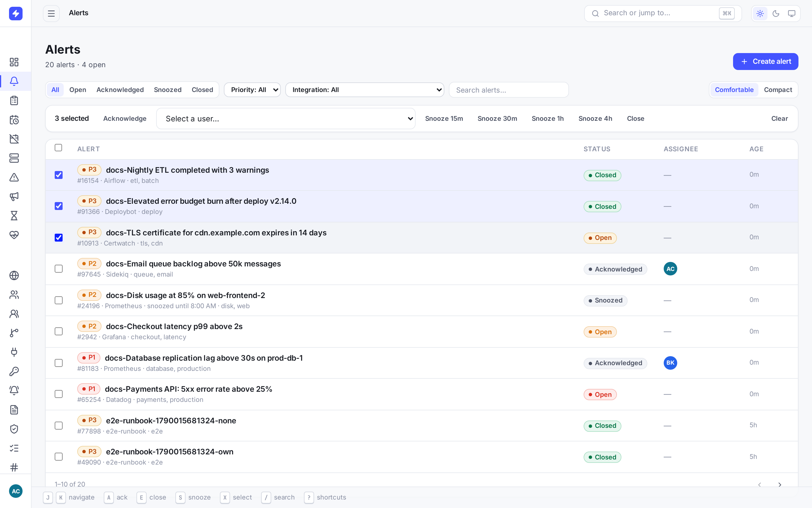Switch to dark theme moon icon
This screenshot has height=508, width=812.
pyautogui.click(x=776, y=14)
